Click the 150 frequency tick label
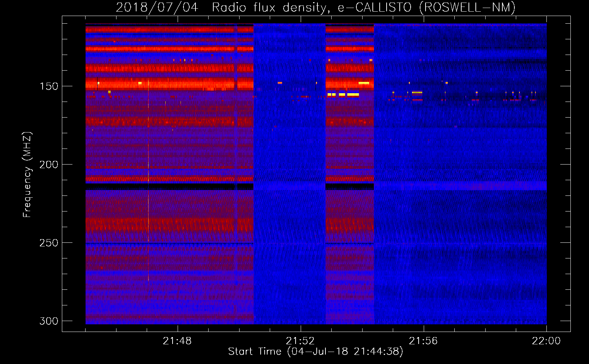Image resolution: width=589 pixels, height=364 pixels. click(x=49, y=86)
